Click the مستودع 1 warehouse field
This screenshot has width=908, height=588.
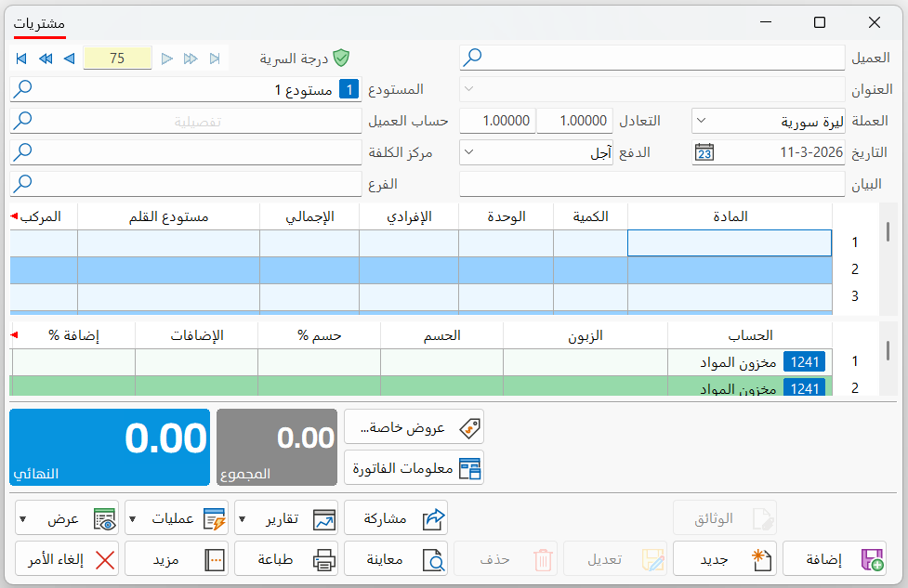click(x=186, y=90)
